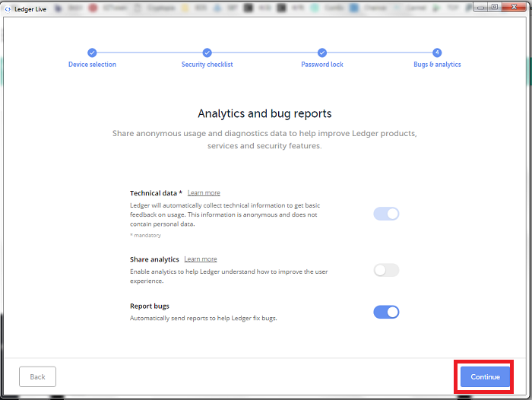Click the Password lock step checkmark
532x400 pixels.
(322, 52)
